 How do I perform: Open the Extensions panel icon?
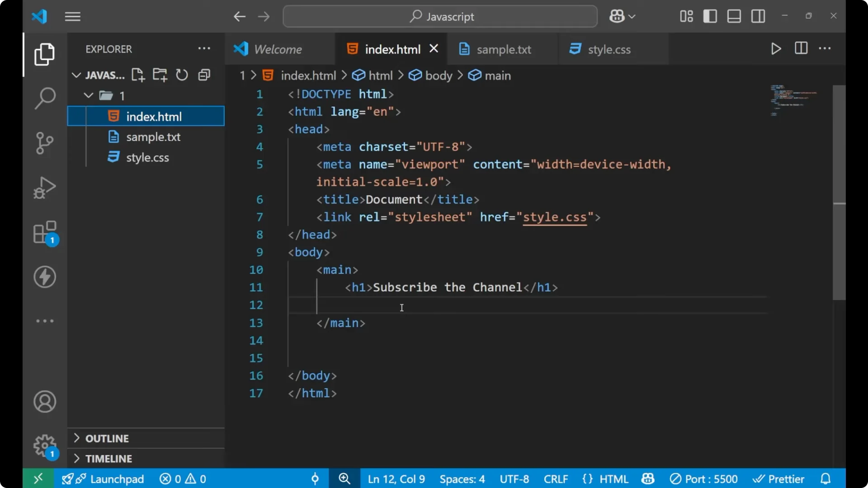click(x=44, y=232)
